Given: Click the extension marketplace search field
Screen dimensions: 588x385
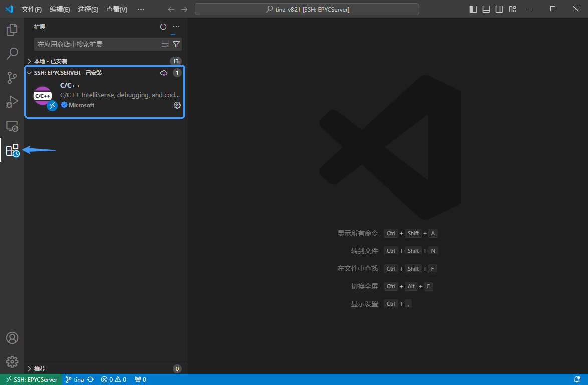Looking at the screenshot, I should [98, 44].
